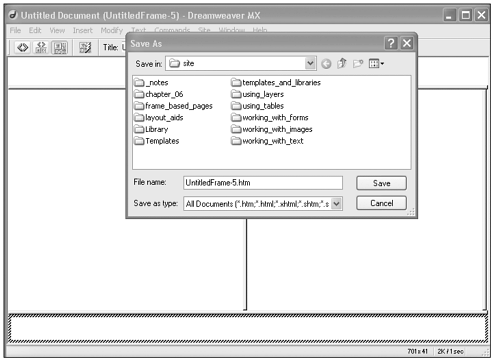Open the Library folder

pyautogui.click(x=151, y=129)
